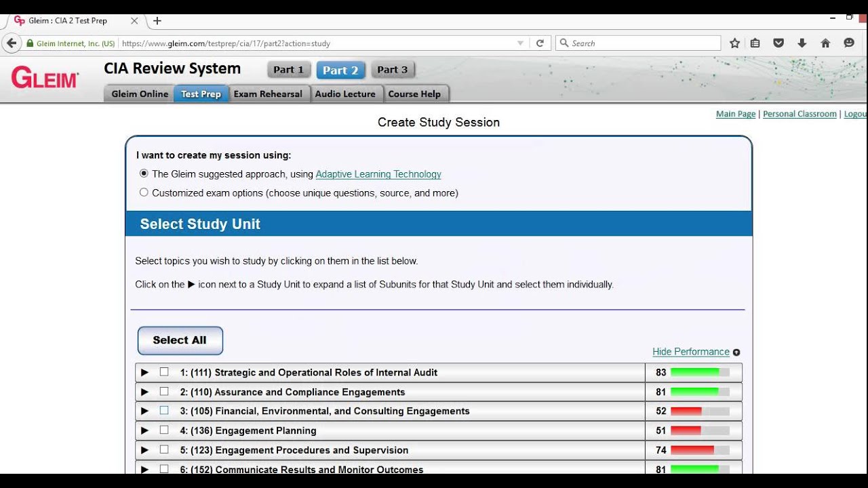Open the Gleim Online tab

[140, 94]
